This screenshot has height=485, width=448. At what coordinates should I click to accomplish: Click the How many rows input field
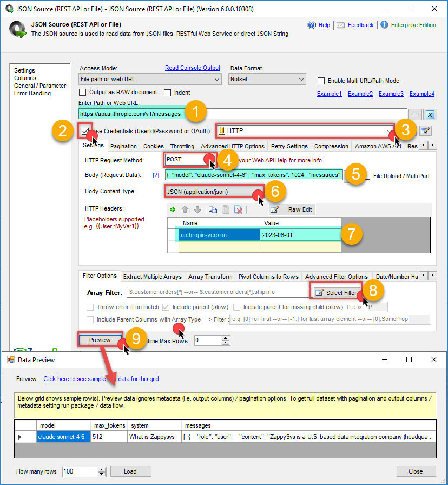(x=80, y=471)
